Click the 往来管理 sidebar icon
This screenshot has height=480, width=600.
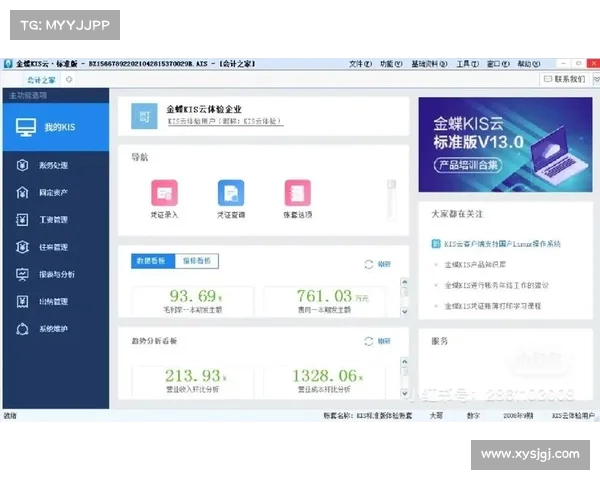[x=22, y=247]
